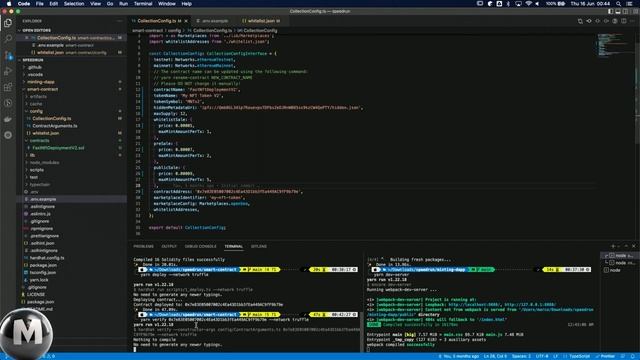Switch to the Problems panel tab
This screenshot has width=640, height=360.
pos(144,247)
